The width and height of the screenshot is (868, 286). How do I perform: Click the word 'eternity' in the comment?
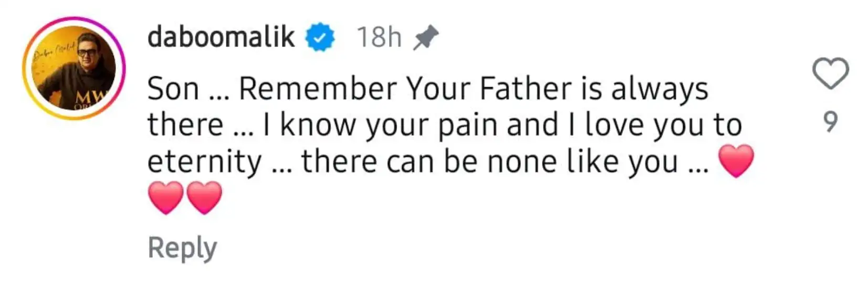pyautogui.click(x=204, y=162)
